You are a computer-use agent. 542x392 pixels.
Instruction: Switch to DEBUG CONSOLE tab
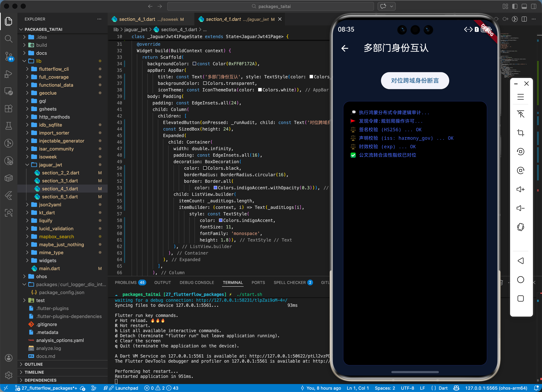tap(197, 282)
